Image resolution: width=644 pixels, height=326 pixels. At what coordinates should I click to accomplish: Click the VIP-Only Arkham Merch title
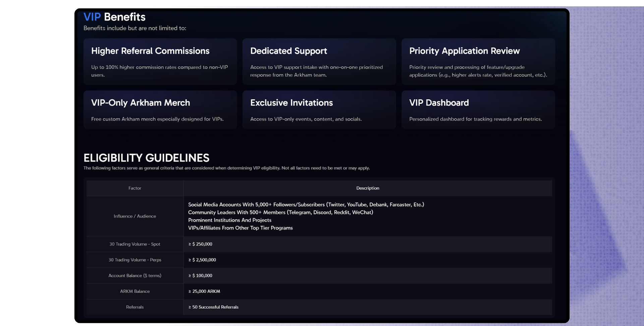140,103
